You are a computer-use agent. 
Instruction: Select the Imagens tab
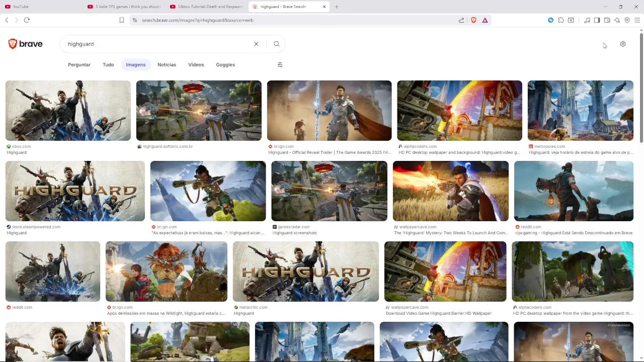pos(136,64)
